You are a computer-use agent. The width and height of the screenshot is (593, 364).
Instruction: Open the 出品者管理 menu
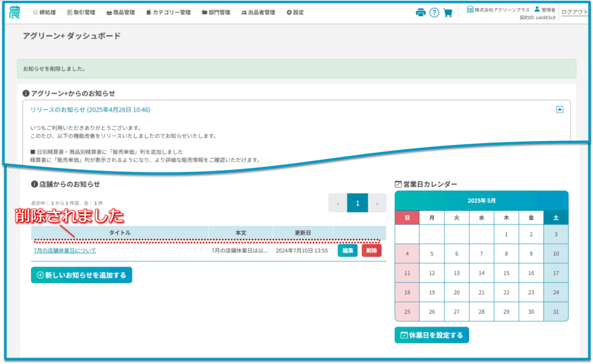pyautogui.click(x=258, y=13)
